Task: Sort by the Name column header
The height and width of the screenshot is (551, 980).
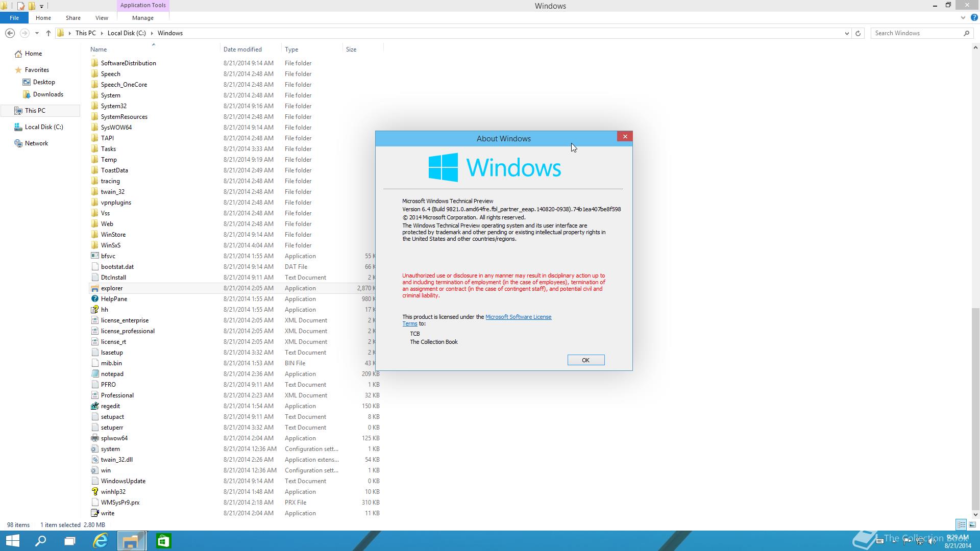Action: coord(154,49)
